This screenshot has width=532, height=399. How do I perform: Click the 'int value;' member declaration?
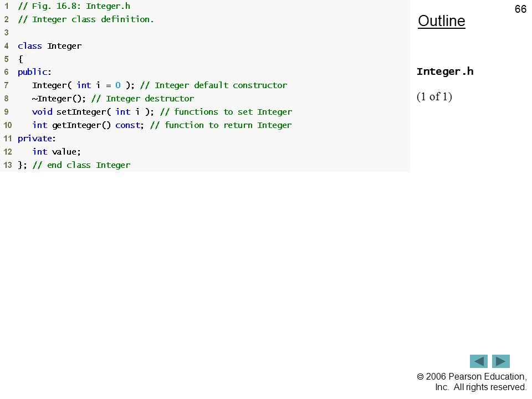pos(57,152)
